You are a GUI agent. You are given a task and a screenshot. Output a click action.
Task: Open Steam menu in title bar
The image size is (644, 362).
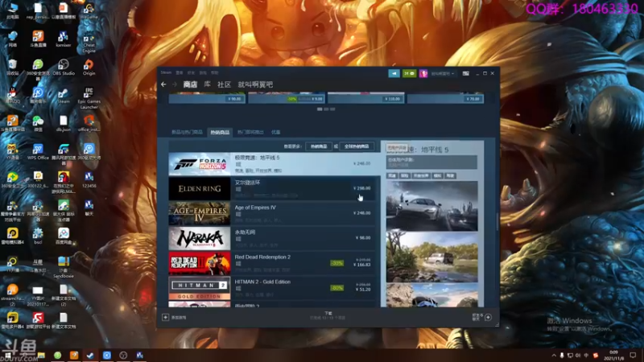click(x=166, y=72)
